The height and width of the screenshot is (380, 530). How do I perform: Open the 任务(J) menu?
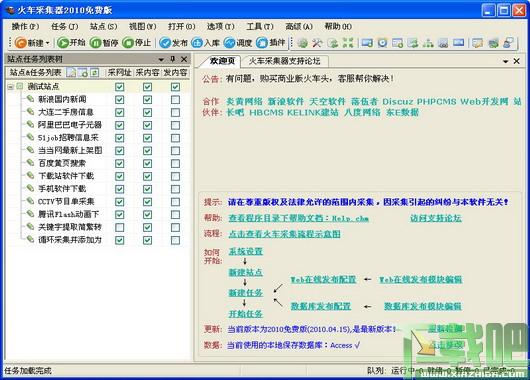[65, 26]
